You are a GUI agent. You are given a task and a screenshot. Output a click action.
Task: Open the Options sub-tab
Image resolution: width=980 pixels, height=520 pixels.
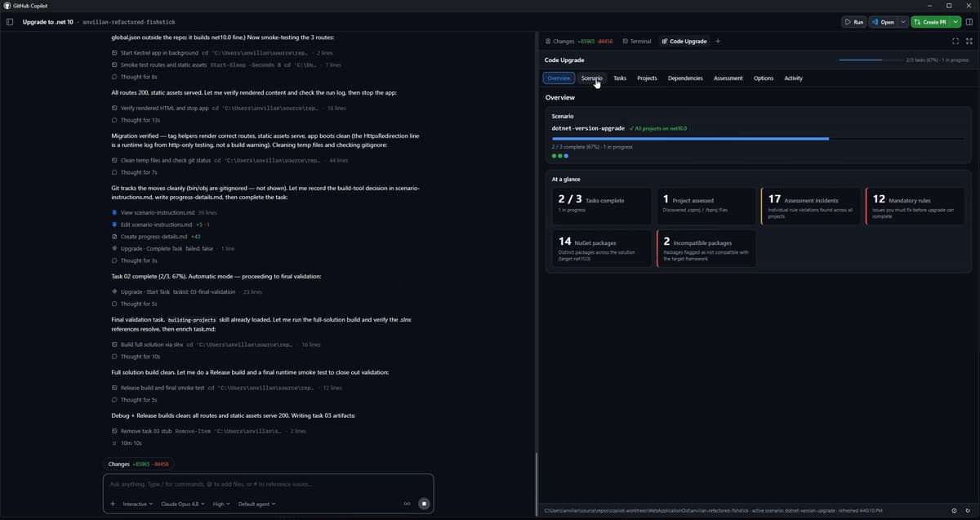(764, 78)
